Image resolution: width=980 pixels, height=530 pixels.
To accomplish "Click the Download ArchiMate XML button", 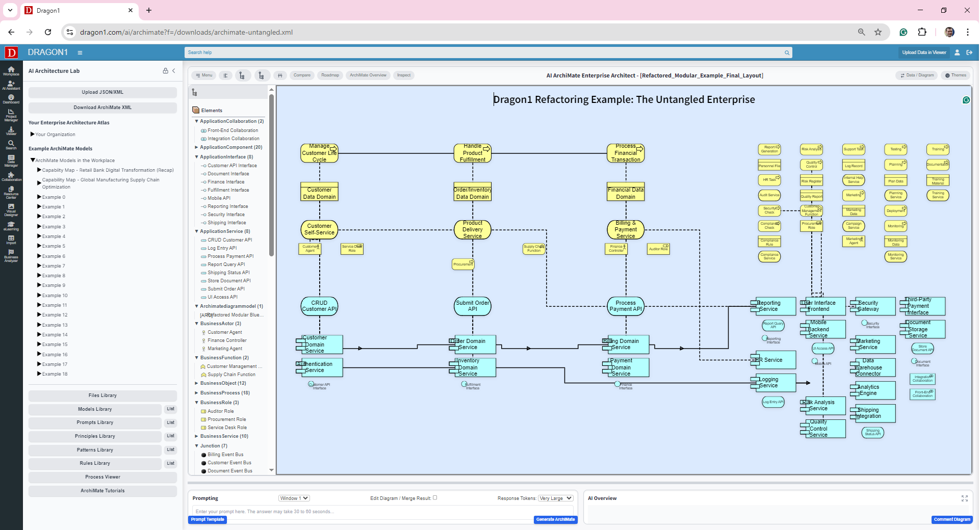I will pyautogui.click(x=102, y=108).
